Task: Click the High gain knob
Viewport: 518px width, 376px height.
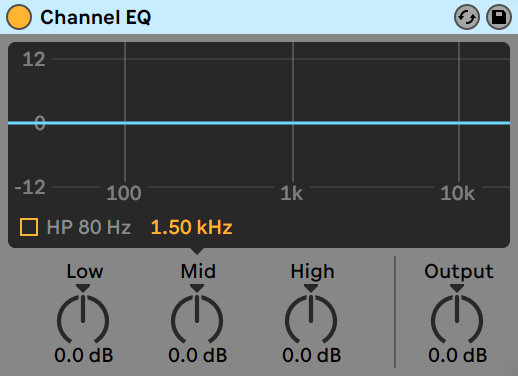Action: click(x=311, y=319)
